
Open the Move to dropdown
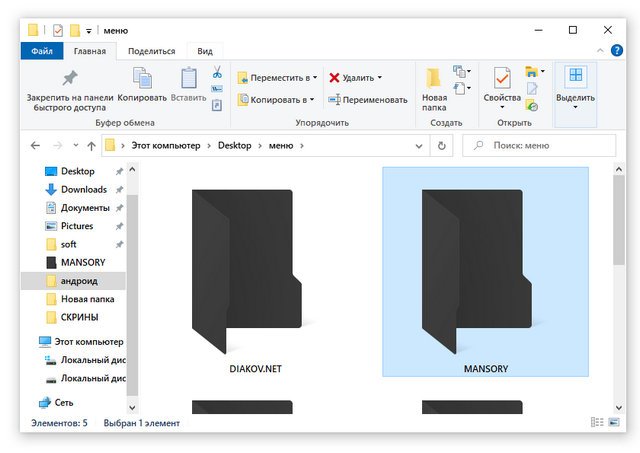pos(277,78)
